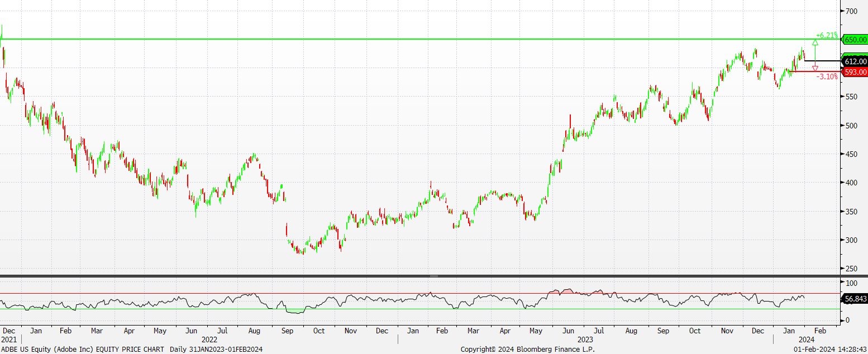Image resolution: width=868 pixels, height=354 pixels.
Task: Click the green 650.00 price target tag
Action: pyautogui.click(x=855, y=40)
